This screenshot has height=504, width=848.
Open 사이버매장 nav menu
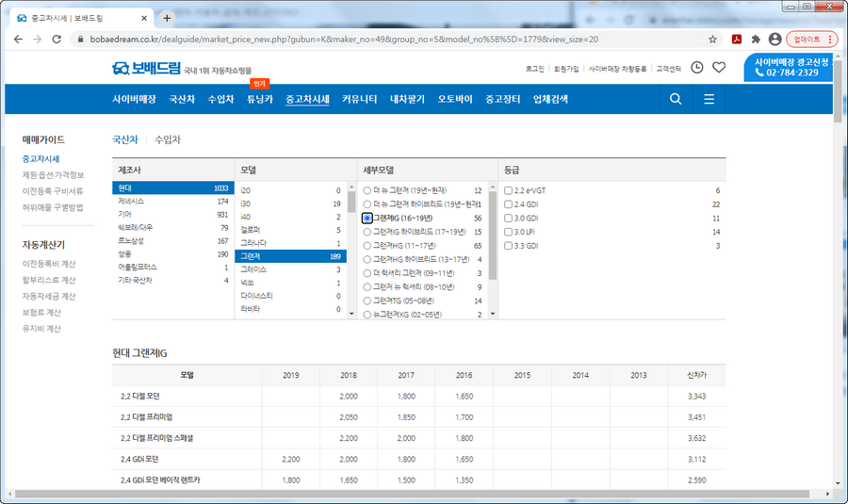(x=134, y=99)
